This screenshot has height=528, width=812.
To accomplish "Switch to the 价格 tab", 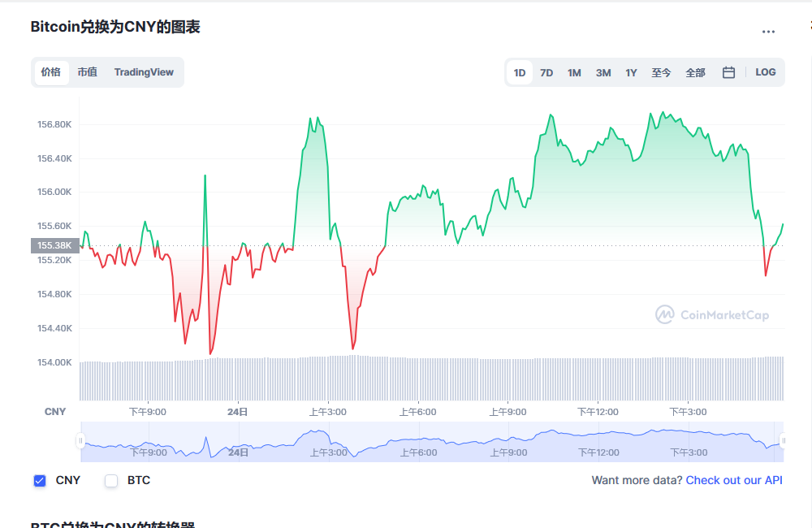I will [51, 72].
